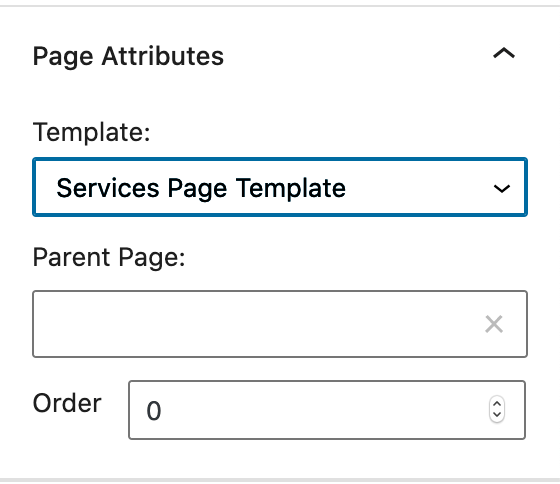Click the Order label
Image resolution: width=560 pixels, height=484 pixels.
coord(67,403)
